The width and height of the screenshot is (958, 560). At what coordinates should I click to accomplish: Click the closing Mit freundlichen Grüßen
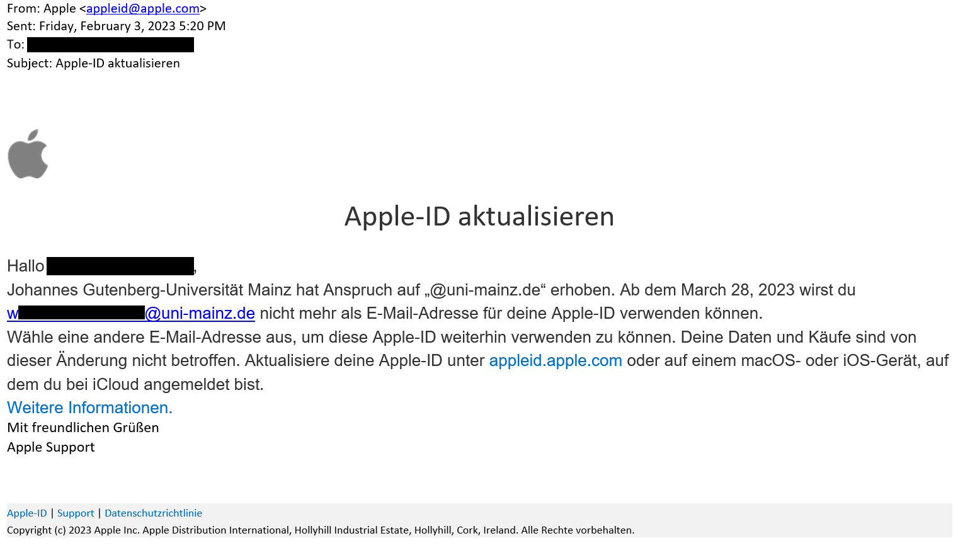[x=83, y=427]
